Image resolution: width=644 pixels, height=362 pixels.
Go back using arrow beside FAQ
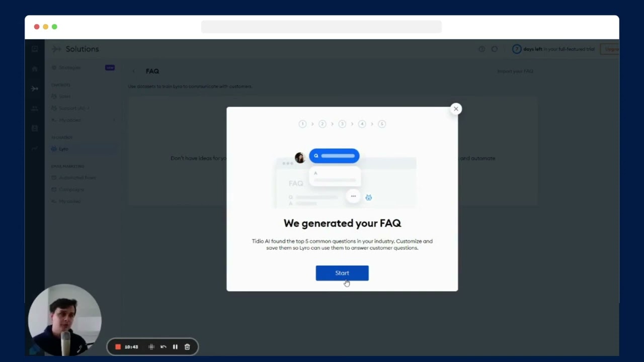click(x=133, y=71)
